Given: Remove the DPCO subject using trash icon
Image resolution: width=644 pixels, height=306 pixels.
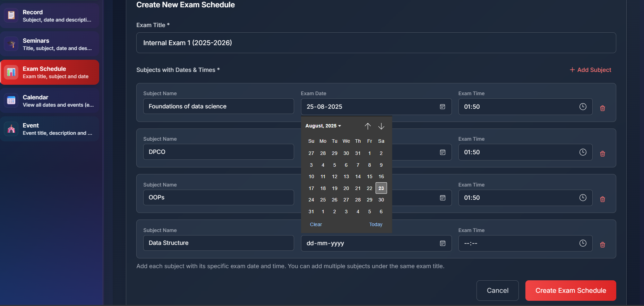Looking at the screenshot, I should pos(602,154).
